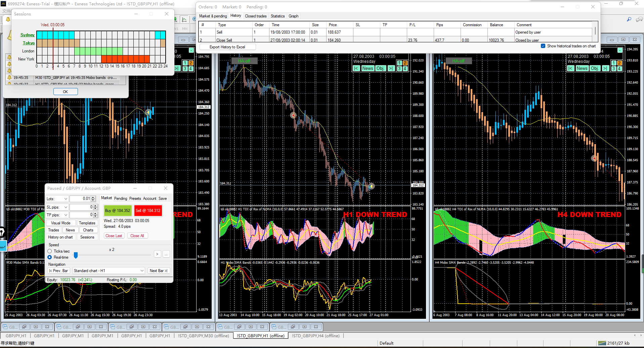Expand the Standard chart - H1 navigation dropdown
The width and height of the screenshot is (644, 348).
point(109,271)
